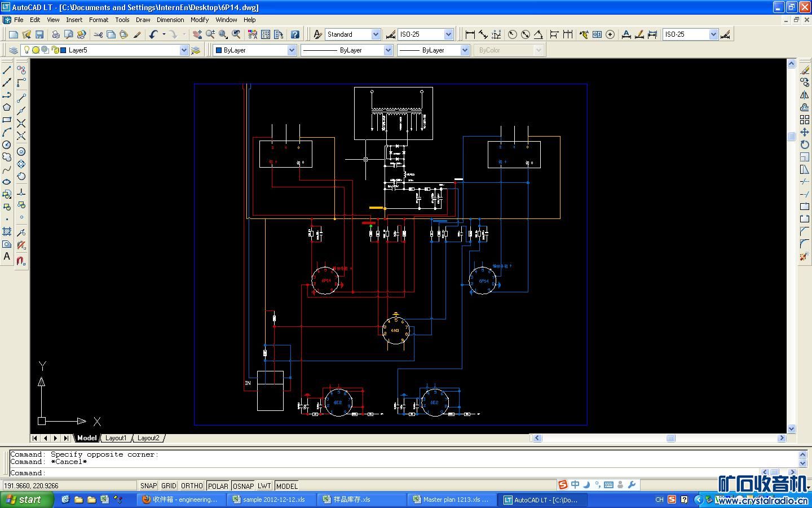
Task: Open the ISO-25 dropdown at far right
Action: tap(713, 34)
